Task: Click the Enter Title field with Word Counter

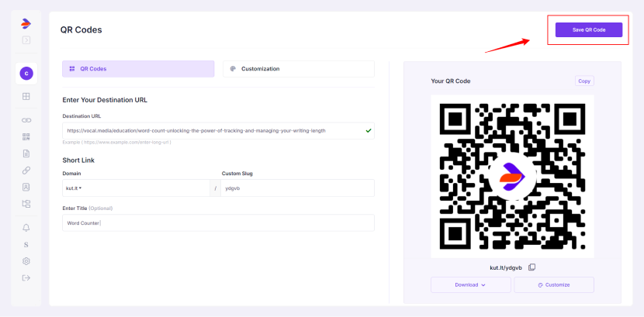Action: point(218,223)
